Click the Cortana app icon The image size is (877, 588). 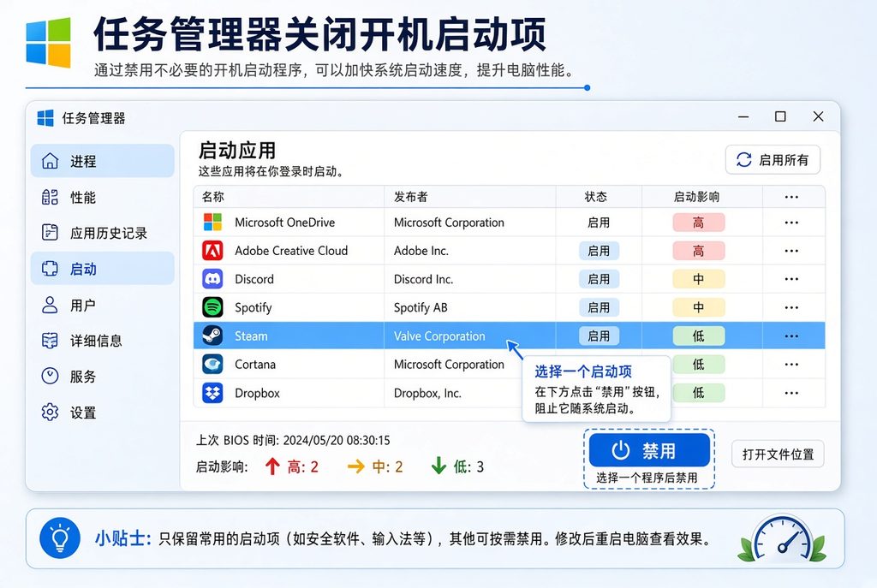point(212,365)
